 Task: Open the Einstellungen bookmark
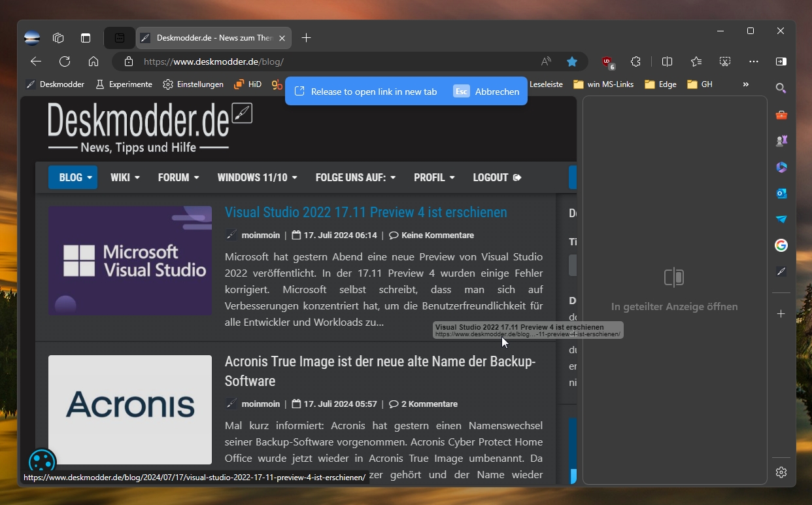click(193, 84)
